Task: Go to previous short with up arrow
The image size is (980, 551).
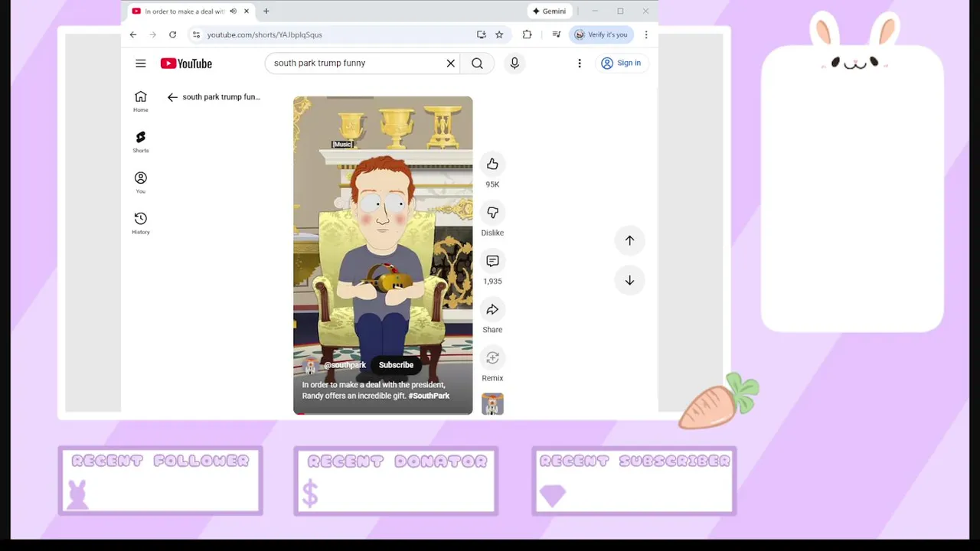Action: (629, 240)
